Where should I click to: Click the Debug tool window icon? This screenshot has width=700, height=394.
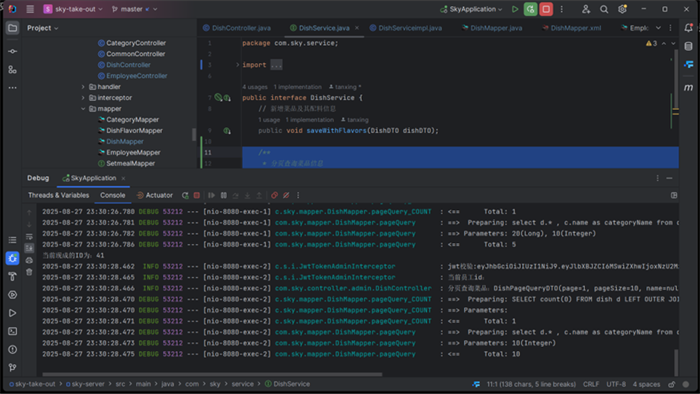tap(12, 258)
